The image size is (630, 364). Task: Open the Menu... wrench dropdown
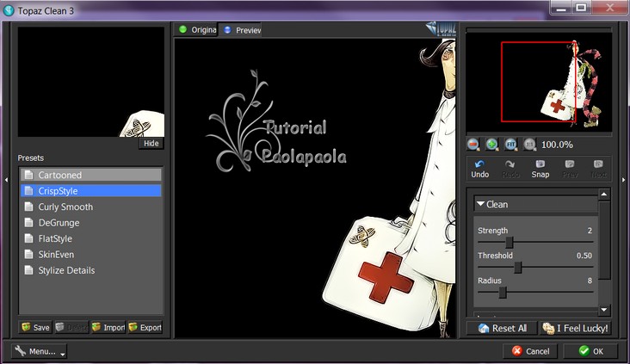pyautogui.click(x=39, y=352)
